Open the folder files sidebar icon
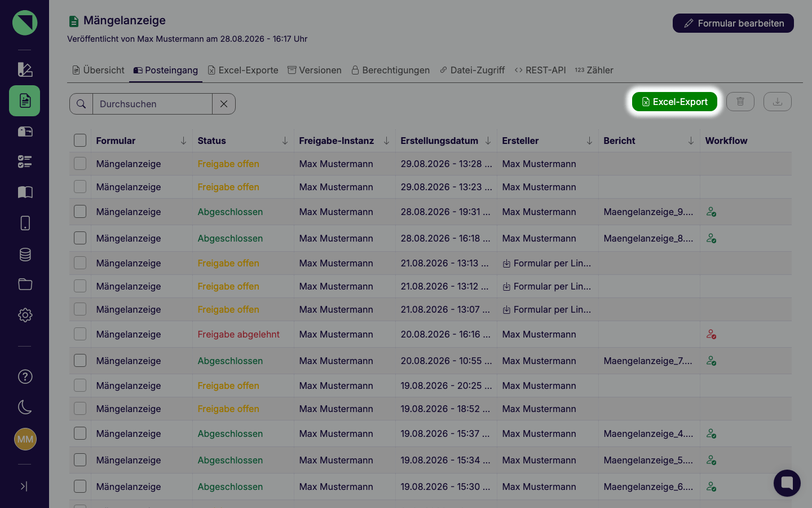The width and height of the screenshot is (812, 508). [25, 284]
